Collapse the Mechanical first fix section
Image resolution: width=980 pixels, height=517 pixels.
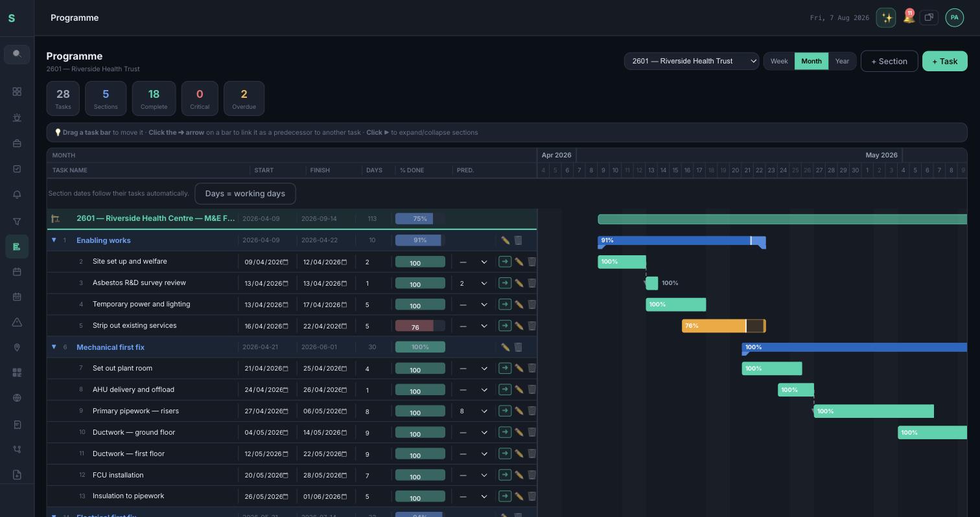54,347
